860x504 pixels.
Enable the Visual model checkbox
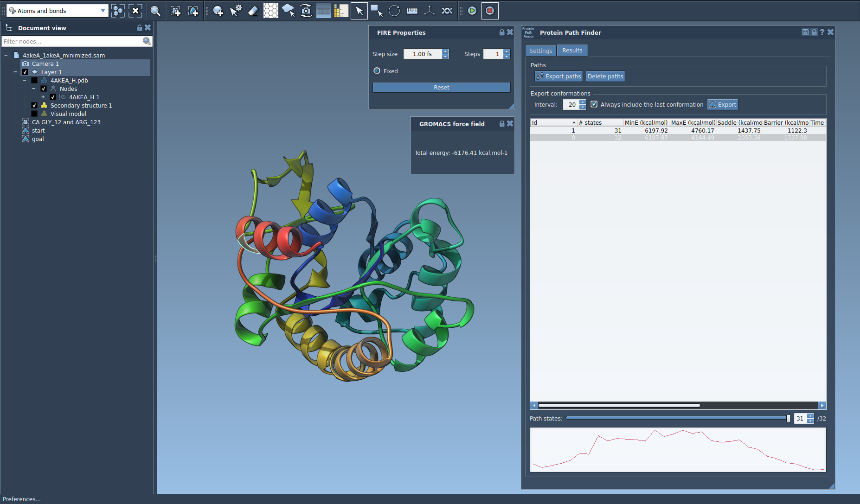34,114
